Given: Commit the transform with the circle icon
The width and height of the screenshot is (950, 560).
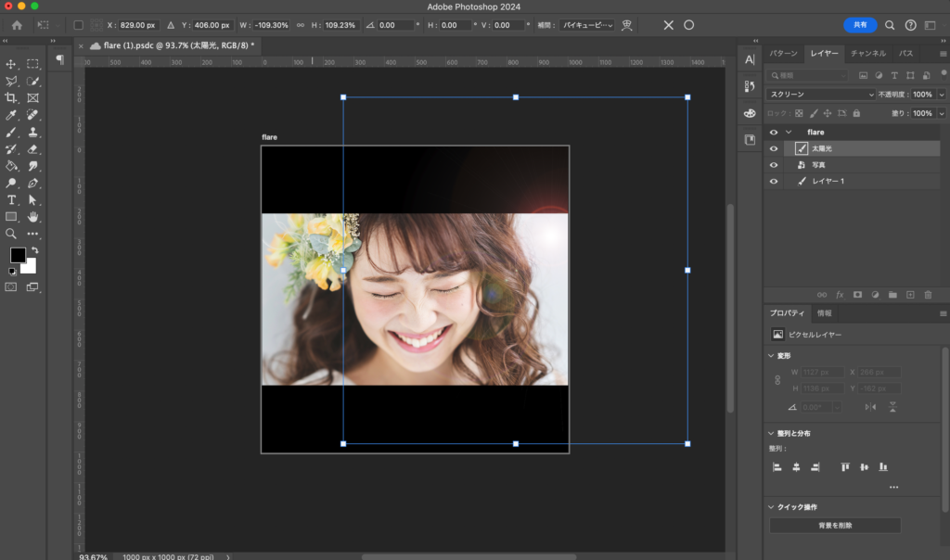Looking at the screenshot, I should point(689,25).
